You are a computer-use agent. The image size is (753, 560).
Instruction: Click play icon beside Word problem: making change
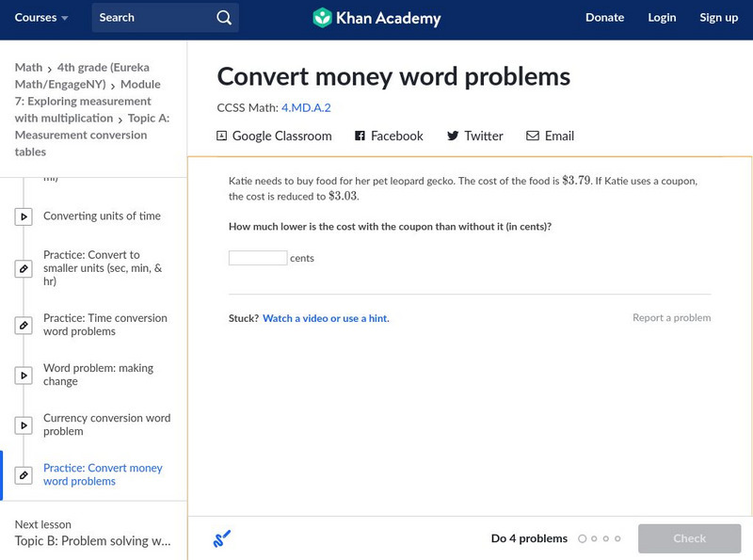(x=24, y=376)
